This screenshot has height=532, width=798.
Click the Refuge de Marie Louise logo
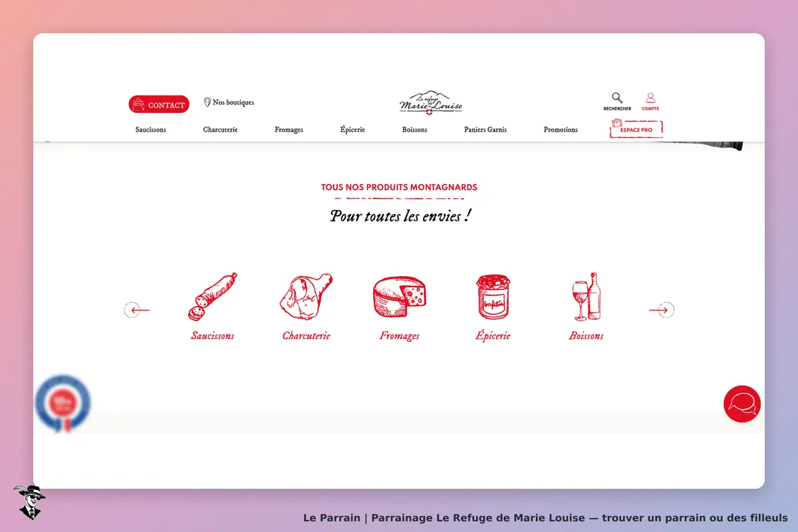coord(431,103)
